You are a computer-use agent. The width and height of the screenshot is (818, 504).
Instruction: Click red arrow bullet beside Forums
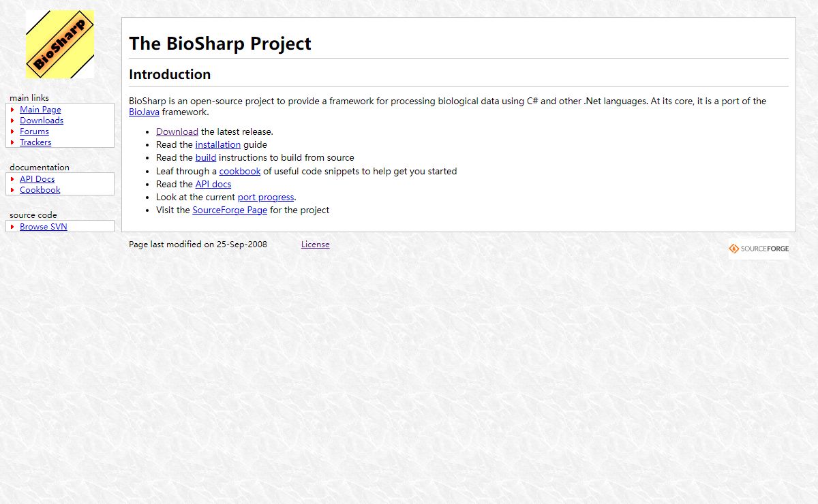coord(12,131)
